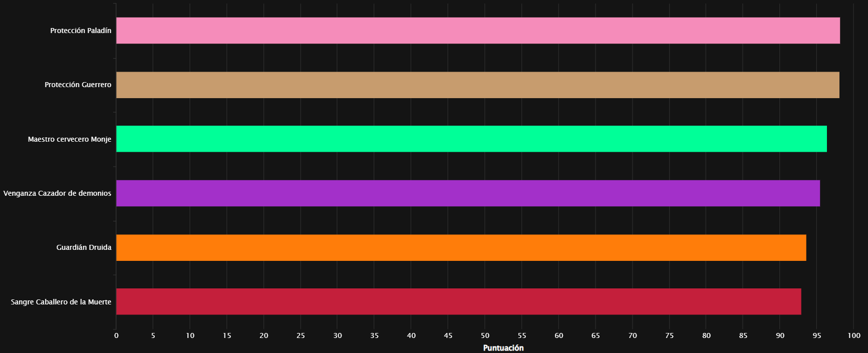Click the '50' tick on the x-axis
Viewport: 868px width, 353px height.
click(x=485, y=335)
